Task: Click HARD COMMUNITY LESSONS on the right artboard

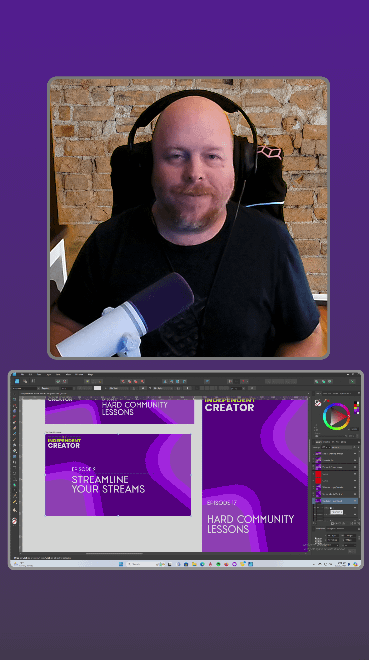Action: tap(250, 524)
